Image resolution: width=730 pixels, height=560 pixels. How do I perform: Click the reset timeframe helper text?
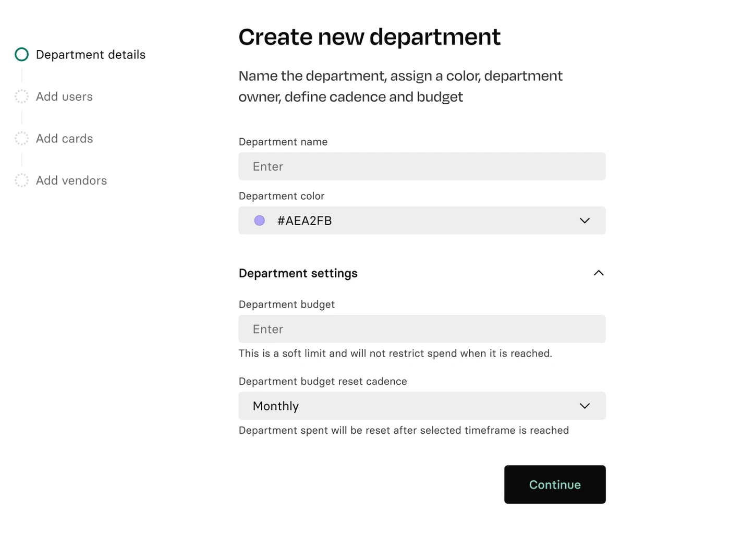pyautogui.click(x=404, y=430)
